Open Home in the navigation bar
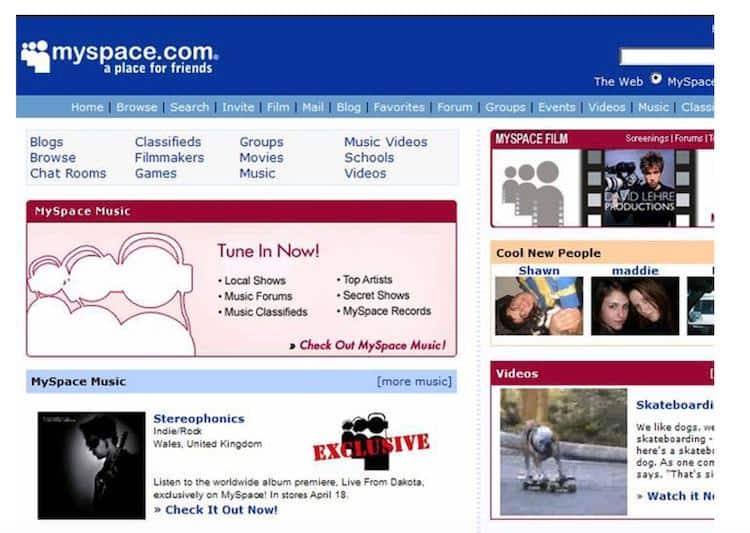This screenshot has height=533, width=750. click(87, 107)
